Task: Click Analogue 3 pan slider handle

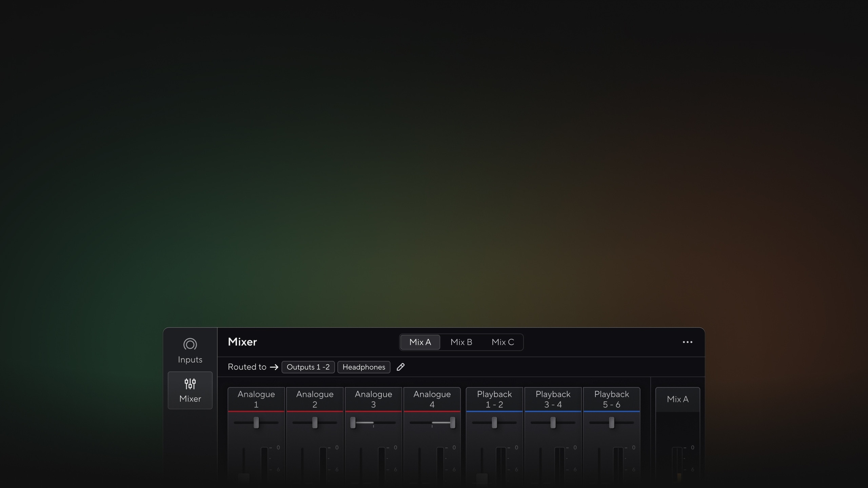Action: pyautogui.click(x=353, y=423)
